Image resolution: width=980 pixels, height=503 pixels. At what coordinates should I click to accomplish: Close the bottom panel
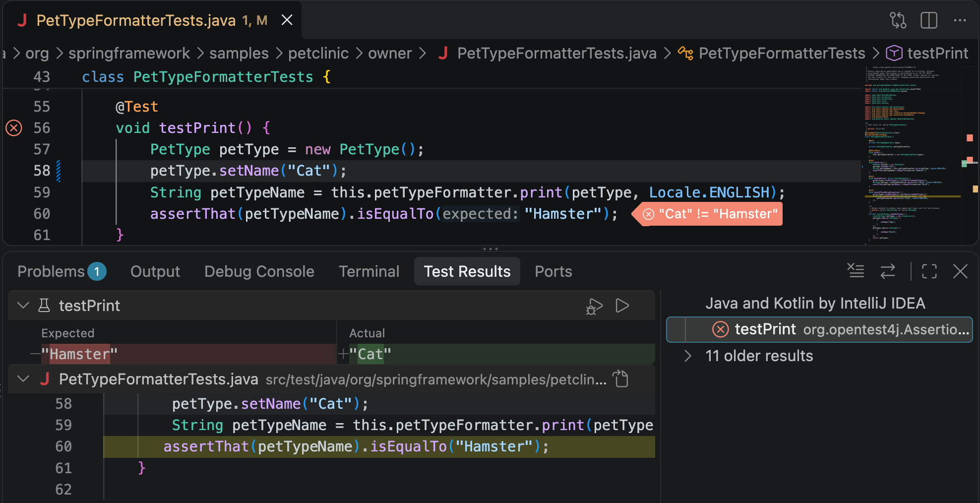click(x=961, y=271)
